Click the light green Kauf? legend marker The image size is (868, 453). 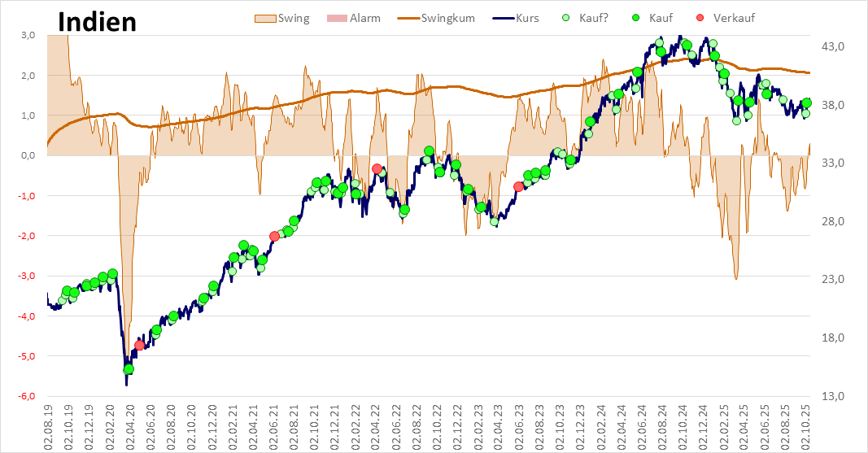pyautogui.click(x=566, y=18)
